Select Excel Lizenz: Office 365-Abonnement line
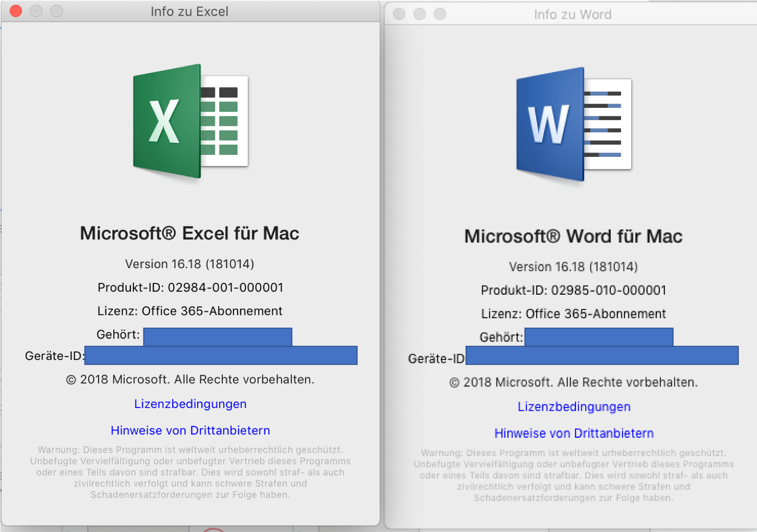This screenshot has width=757, height=532. 190,311
